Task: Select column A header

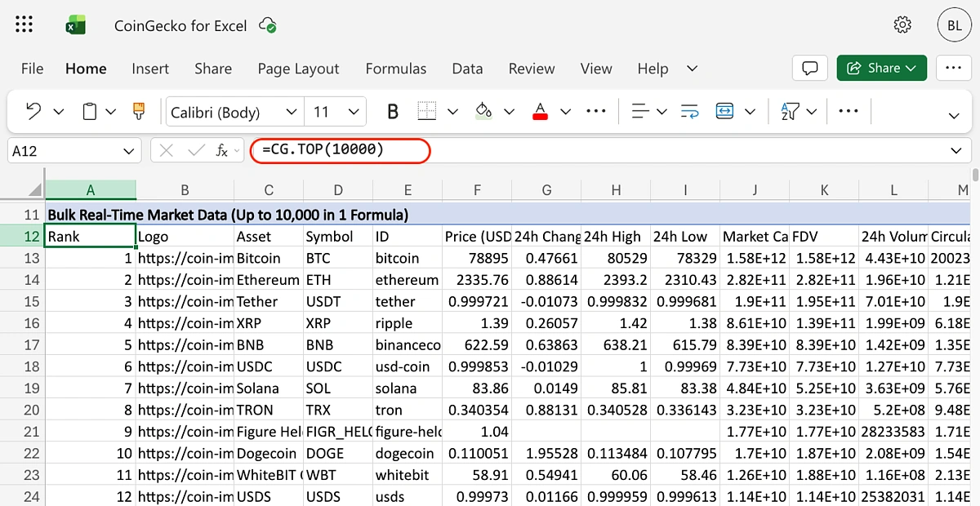Action: 91,190
